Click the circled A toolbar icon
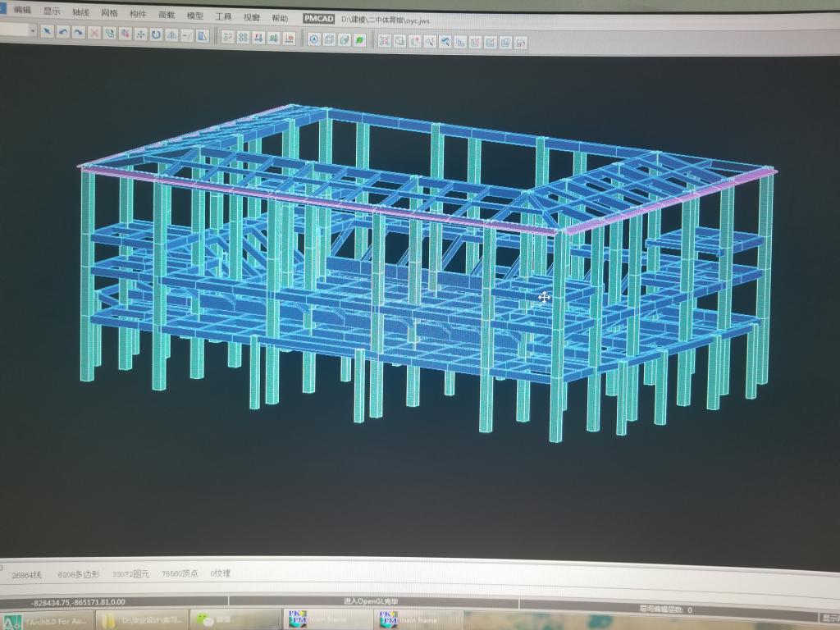This screenshot has height=630, width=840. (x=314, y=39)
